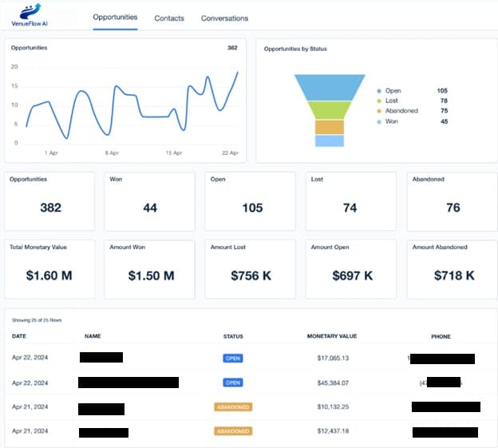Select the orange Abandoned funnel segment
This screenshot has height=448, width=498.
[330, 127]
